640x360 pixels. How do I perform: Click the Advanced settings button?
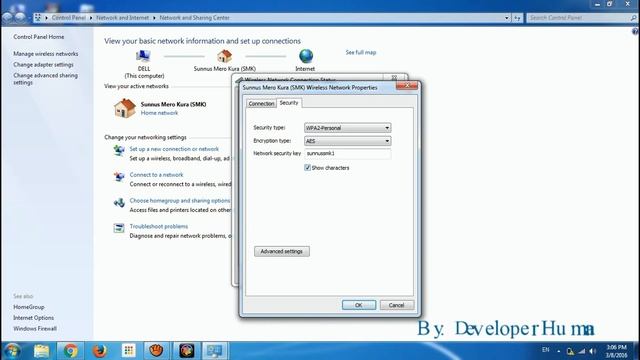282,251
